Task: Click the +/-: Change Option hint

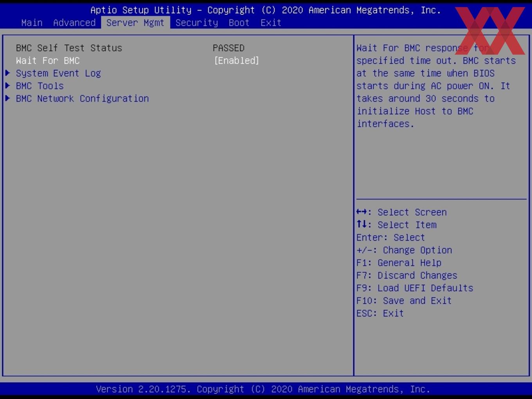Action: point(404,250)
